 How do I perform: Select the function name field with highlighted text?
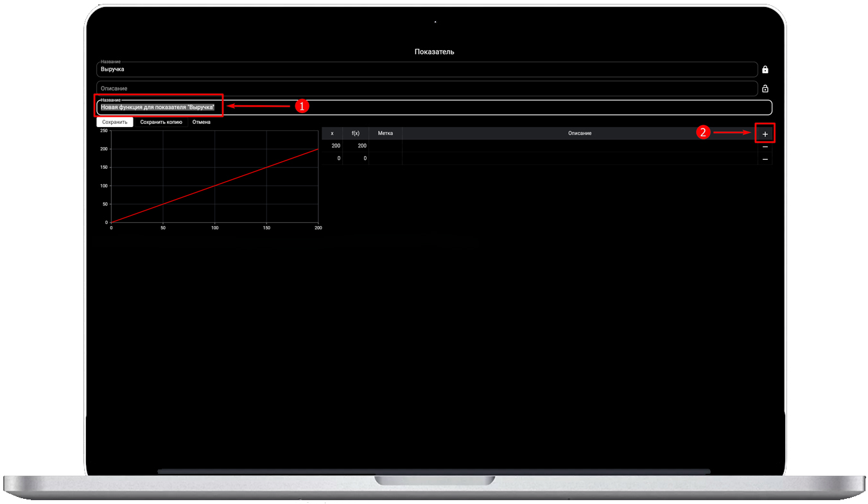(426, 107)
